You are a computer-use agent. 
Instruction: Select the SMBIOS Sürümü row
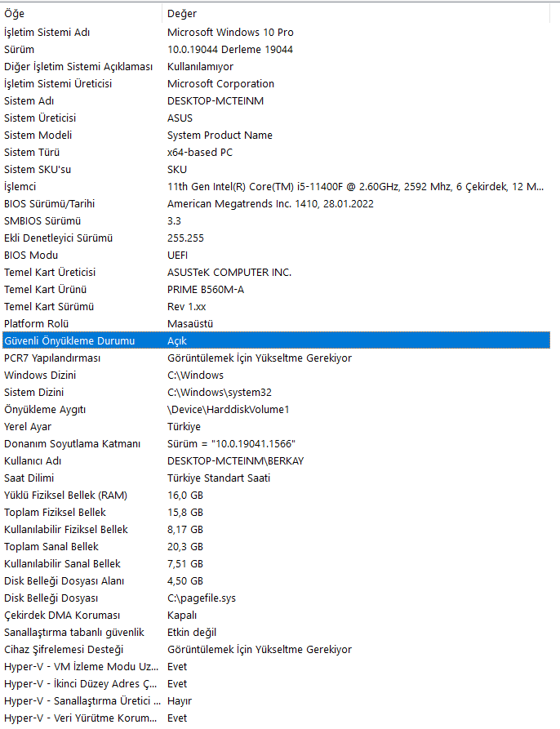[276, 221]
